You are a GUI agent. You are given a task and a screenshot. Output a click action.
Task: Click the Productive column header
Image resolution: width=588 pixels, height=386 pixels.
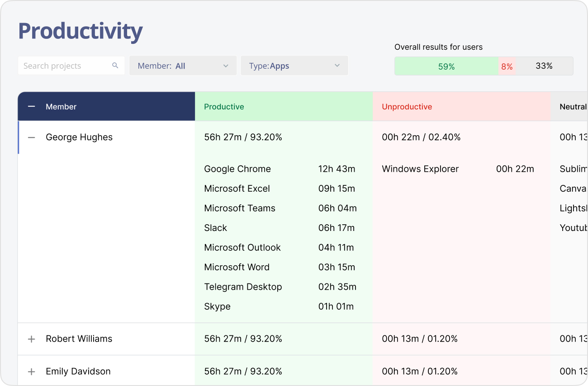[224, 107]
